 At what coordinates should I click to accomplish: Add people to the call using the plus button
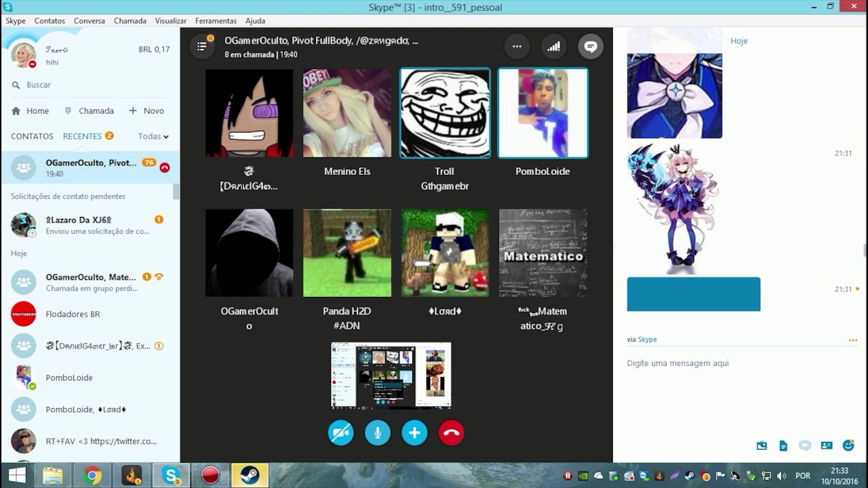(414, 432)
